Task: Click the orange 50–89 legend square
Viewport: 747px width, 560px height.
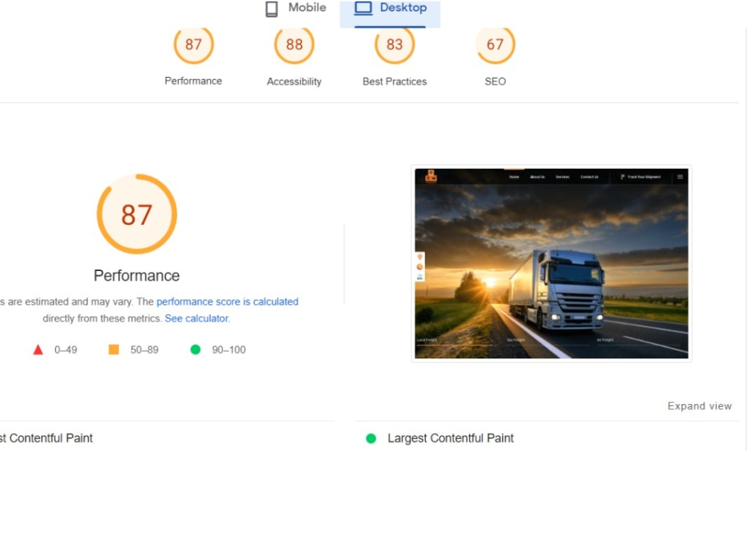Action: click(114, 349)
